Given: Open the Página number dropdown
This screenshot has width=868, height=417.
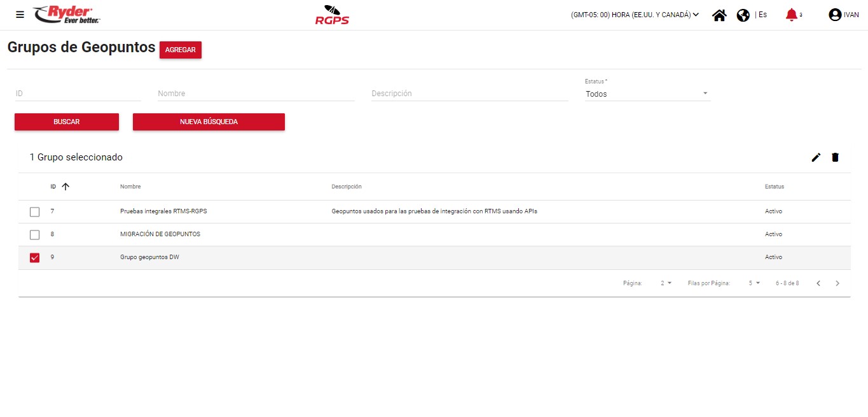Looking at the screenshot, I should [x=666, y=283].
